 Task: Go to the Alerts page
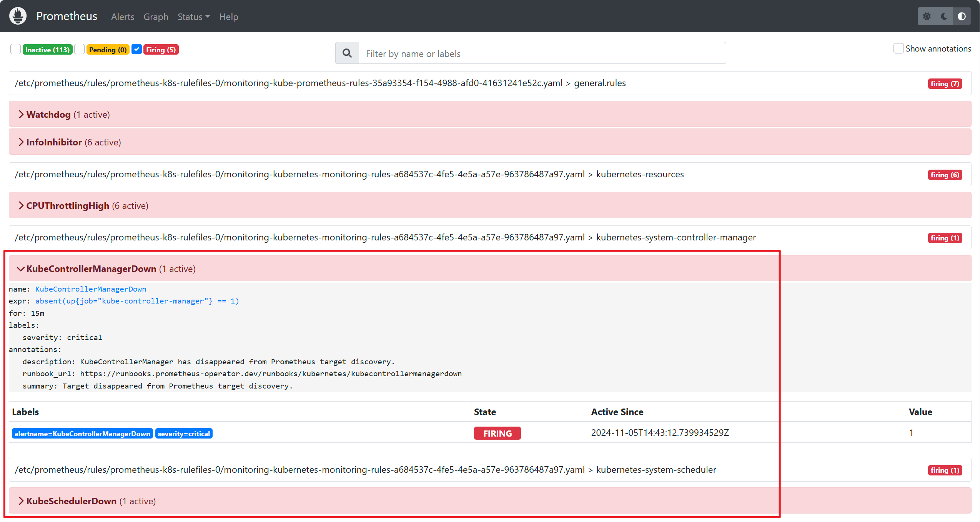pos(123,17)
